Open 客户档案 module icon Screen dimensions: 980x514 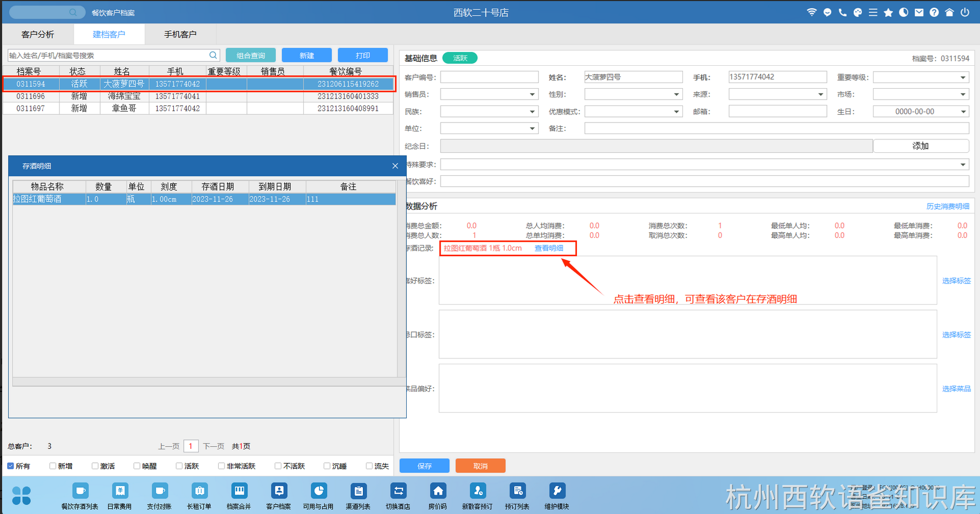click(279, 491)
